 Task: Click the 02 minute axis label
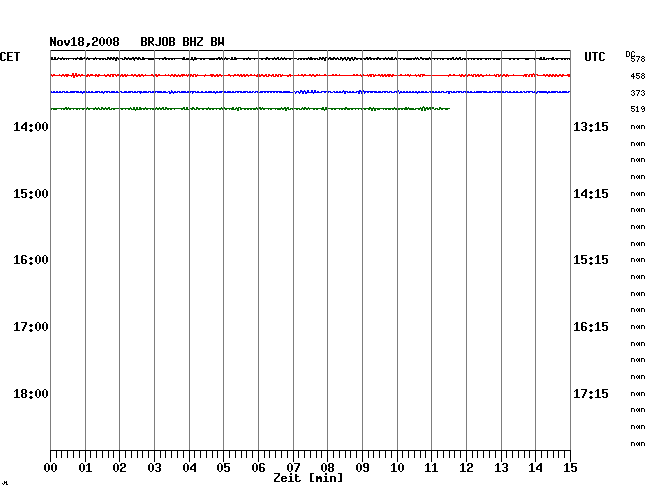tap(119, 468)
